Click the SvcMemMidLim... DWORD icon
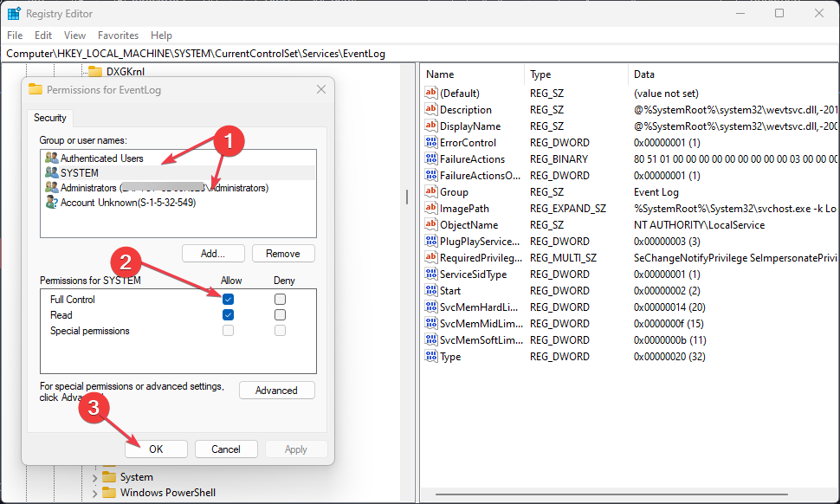The image size is (840, 504). tap(430, 324)
